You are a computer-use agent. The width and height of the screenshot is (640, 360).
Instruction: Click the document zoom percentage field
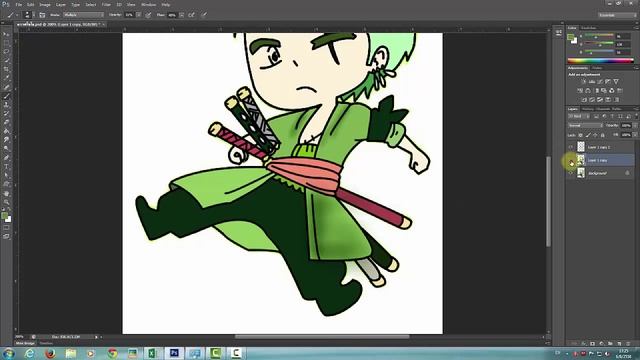click(x=20, y=337)
